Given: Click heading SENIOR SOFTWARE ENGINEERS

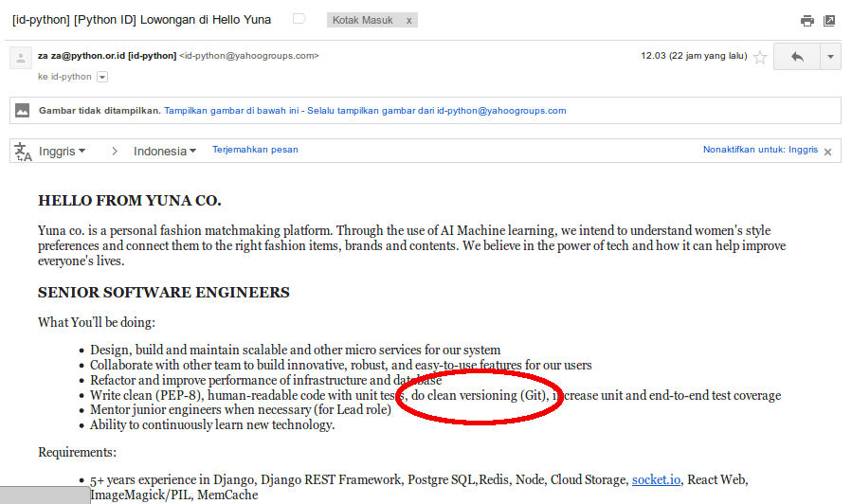Looking at the screenshot, I should (164, 292).
